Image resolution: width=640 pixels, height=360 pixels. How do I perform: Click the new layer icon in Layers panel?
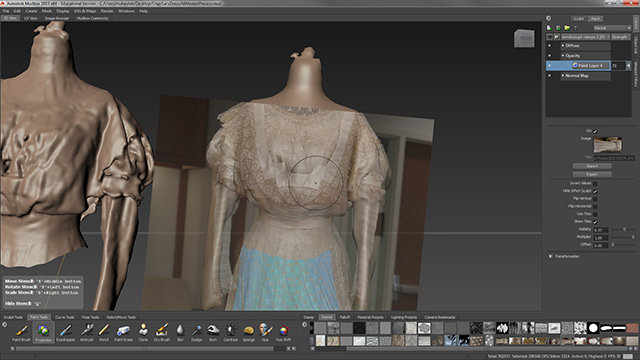549,28
